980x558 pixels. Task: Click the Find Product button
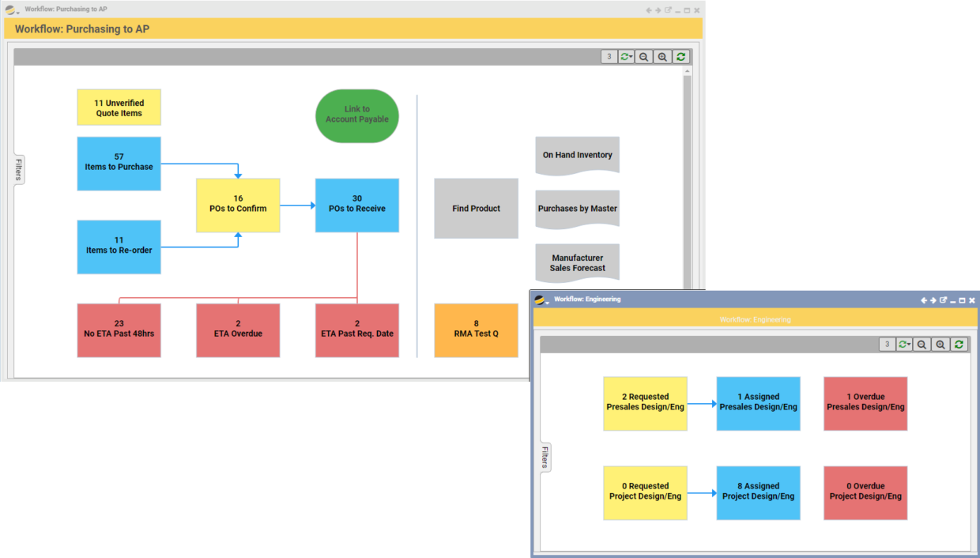coord(476,208)
